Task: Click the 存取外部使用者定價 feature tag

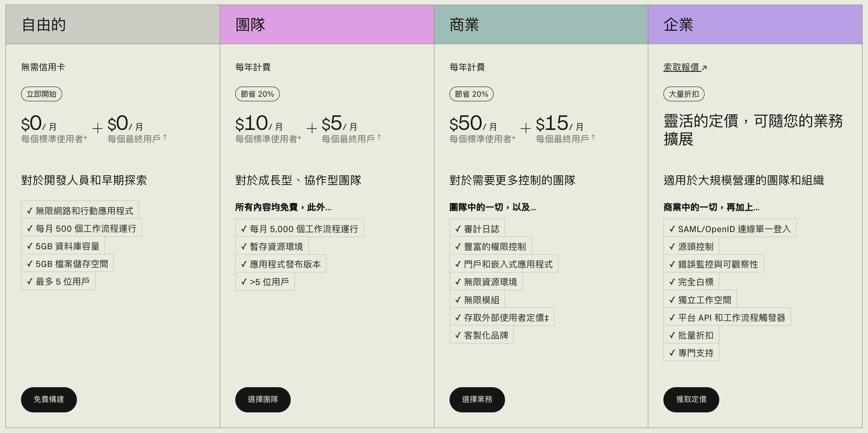Action: [502, 317]
